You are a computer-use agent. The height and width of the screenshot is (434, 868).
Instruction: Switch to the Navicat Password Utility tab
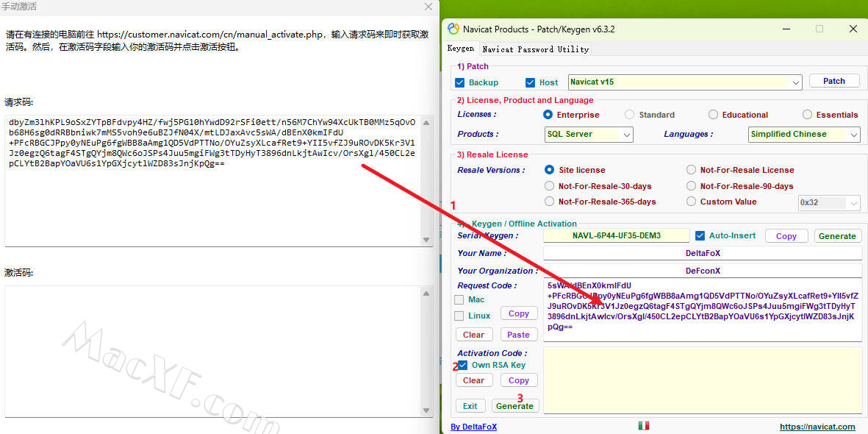pos(535,49)
